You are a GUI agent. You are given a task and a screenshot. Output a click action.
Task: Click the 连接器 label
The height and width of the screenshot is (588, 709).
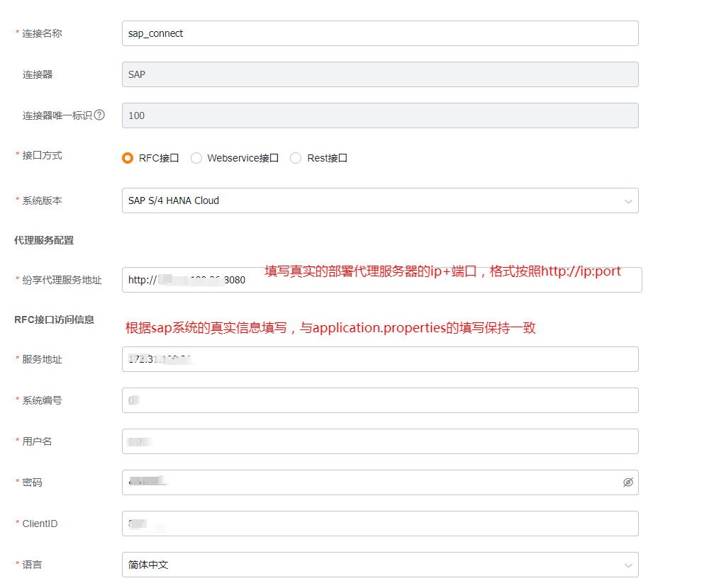[x=38, y=74]
